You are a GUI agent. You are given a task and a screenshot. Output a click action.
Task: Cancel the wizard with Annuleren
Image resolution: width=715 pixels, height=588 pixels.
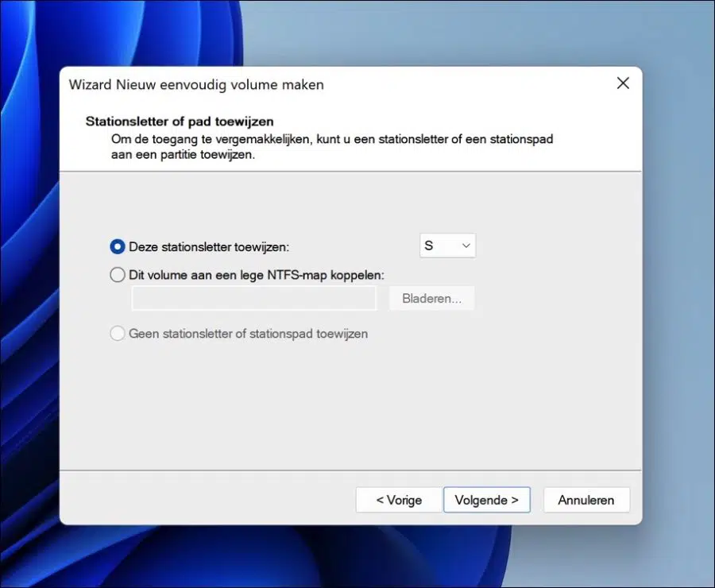pos(586,500)
